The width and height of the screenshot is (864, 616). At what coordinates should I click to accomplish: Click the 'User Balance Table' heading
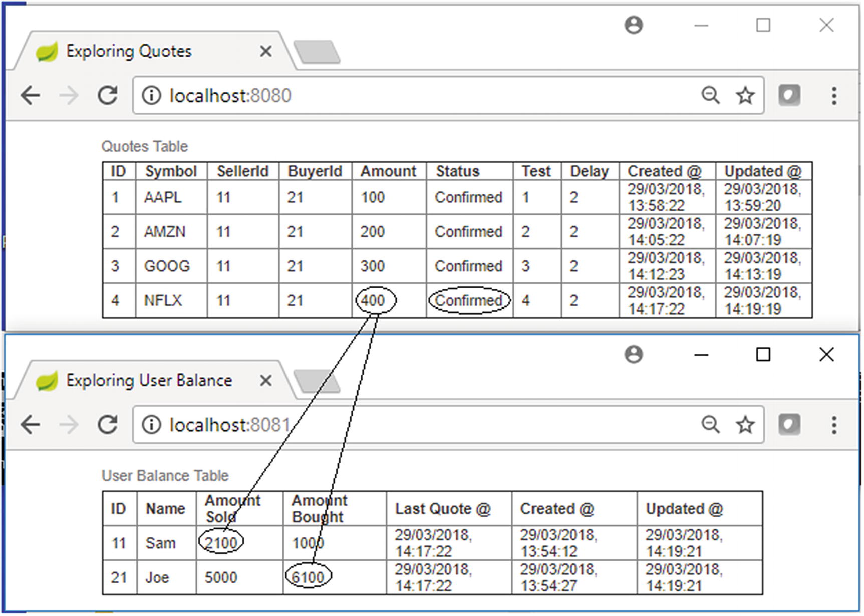tap(165, 475)
